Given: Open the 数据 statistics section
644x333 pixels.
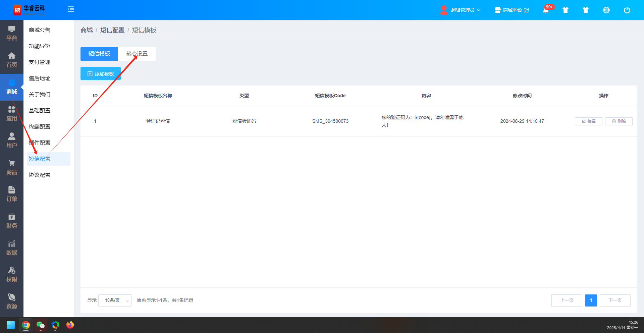Looking at the screenshot, I should (x=12, y=248).
